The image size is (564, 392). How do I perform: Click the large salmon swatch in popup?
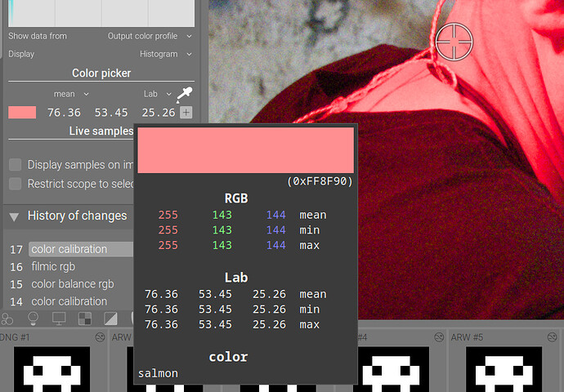pos(246,150)
